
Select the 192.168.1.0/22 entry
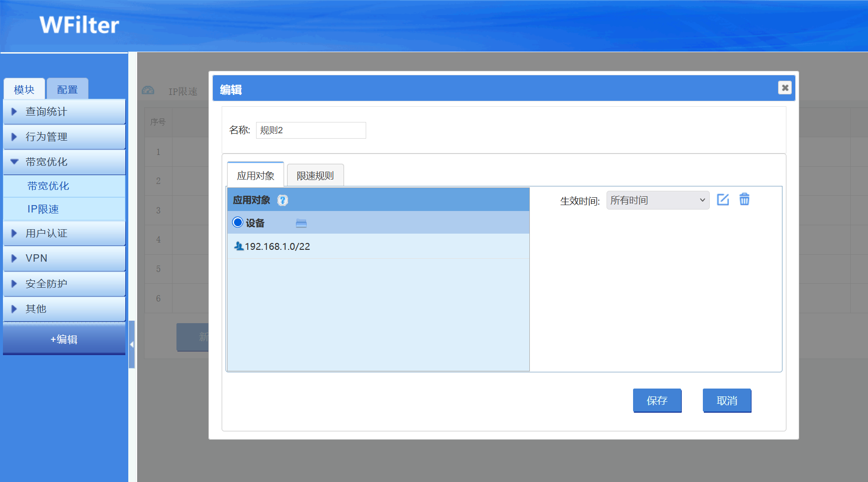coord(277,246)
